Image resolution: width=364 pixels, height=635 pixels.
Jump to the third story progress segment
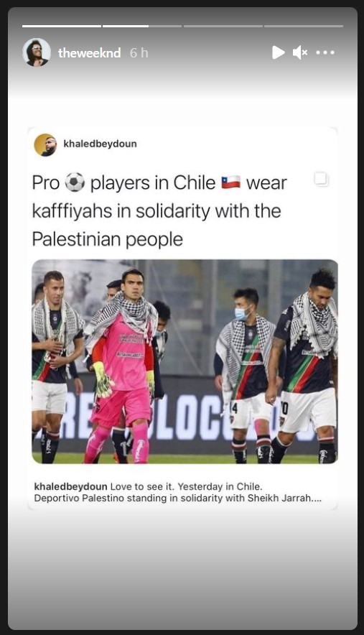(223, 26)
